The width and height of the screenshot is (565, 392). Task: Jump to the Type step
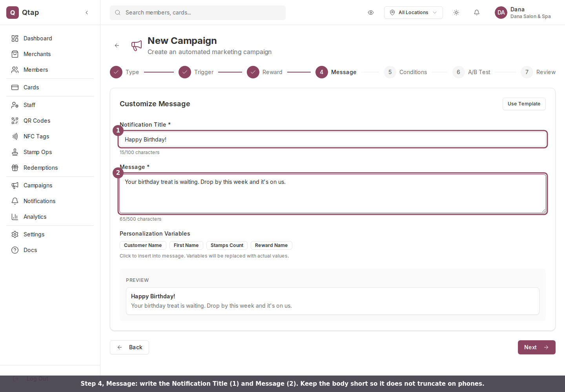[x=124, y=72]
